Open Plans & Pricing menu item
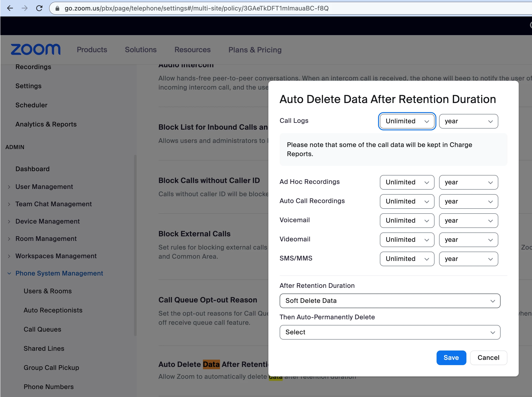532x397 pixels. [x=255, y=50]
